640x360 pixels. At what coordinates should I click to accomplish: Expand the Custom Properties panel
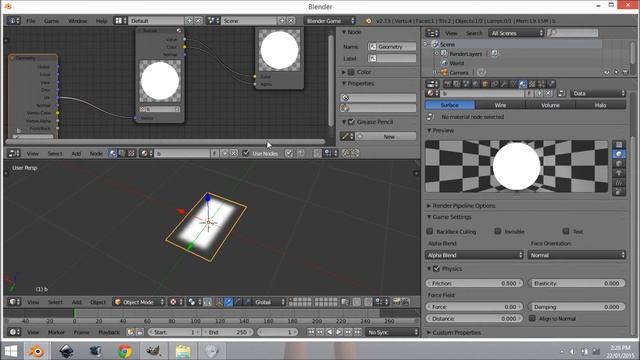pos(456,333)
